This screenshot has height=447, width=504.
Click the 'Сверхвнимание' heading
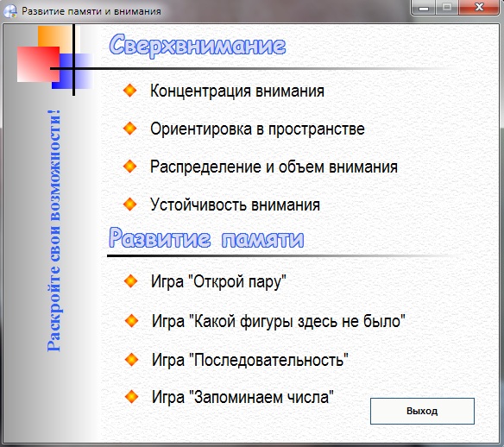tap(198, 46)
